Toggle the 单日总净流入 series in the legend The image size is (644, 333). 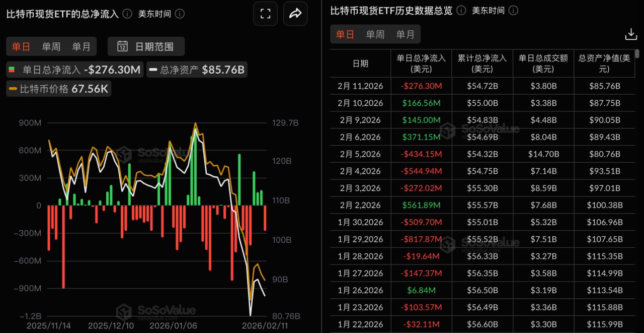pyautogui.click(x=73, y=70)
